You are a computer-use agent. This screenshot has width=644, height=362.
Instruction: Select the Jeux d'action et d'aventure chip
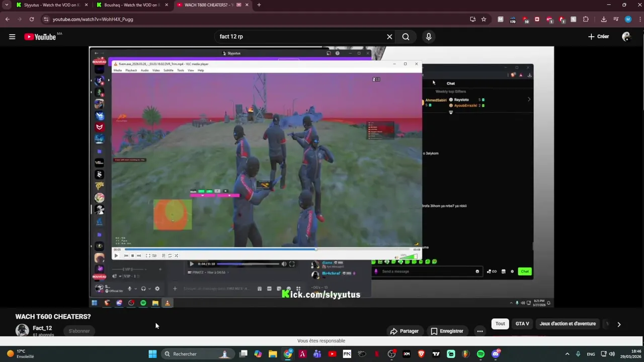tap(568, 324)
